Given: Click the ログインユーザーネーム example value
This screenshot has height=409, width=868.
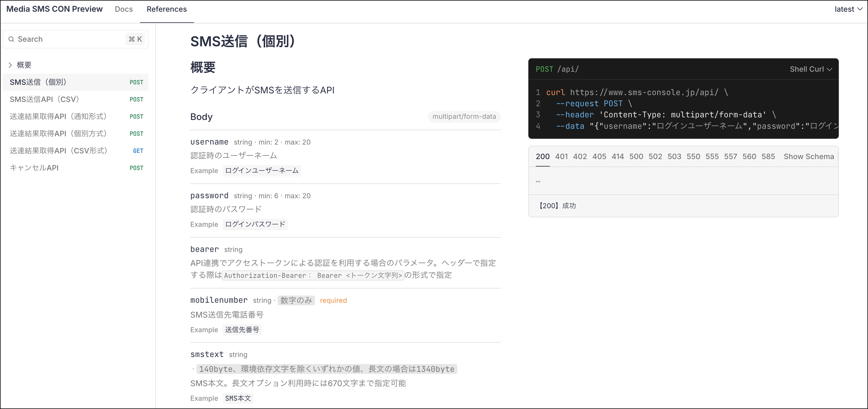Looking at the screenshot, I should click(261, 171).
